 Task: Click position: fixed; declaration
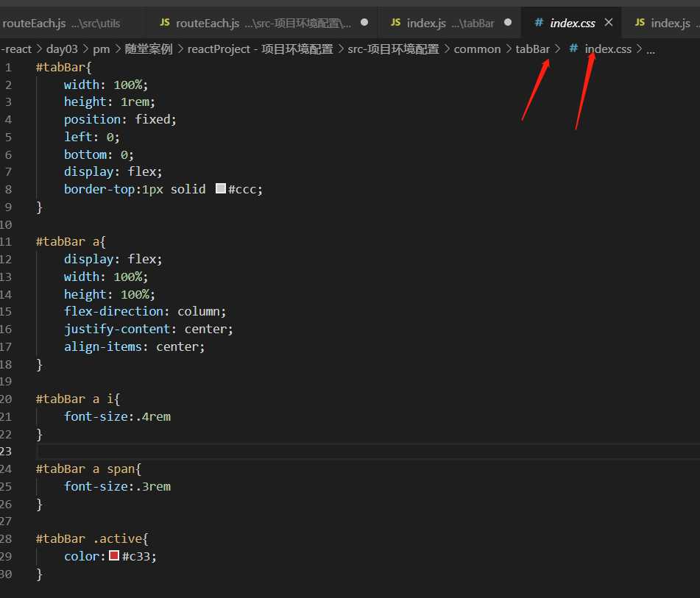pos(120,120)
